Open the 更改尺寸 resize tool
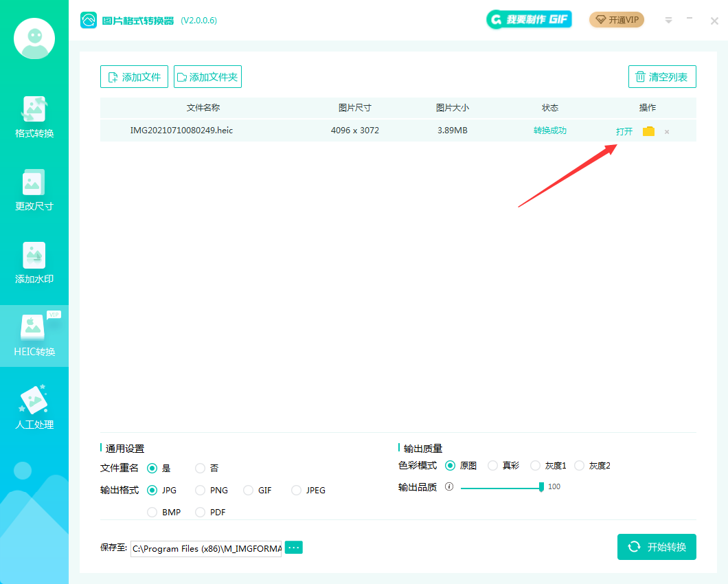The height and width of the screenshot is (584, 728). 34,190
